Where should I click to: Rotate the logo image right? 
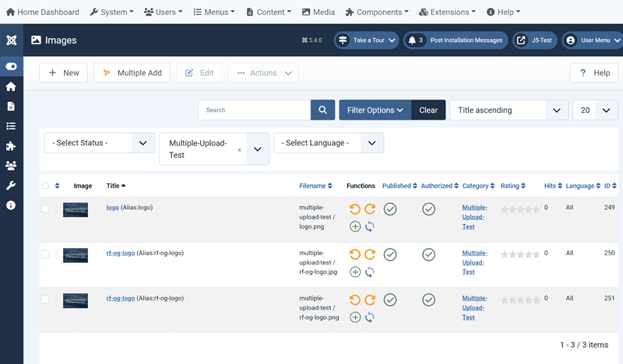coord(370,209)
